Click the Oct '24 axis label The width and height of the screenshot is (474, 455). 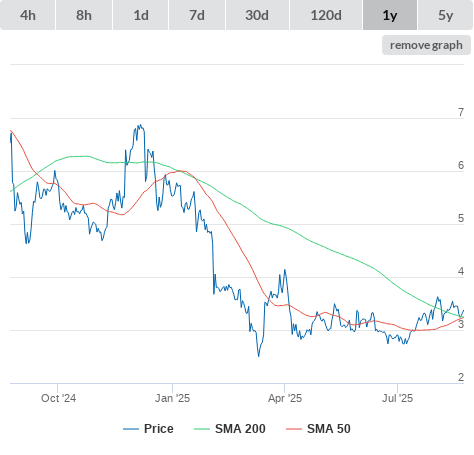click(x=58, y=398)
